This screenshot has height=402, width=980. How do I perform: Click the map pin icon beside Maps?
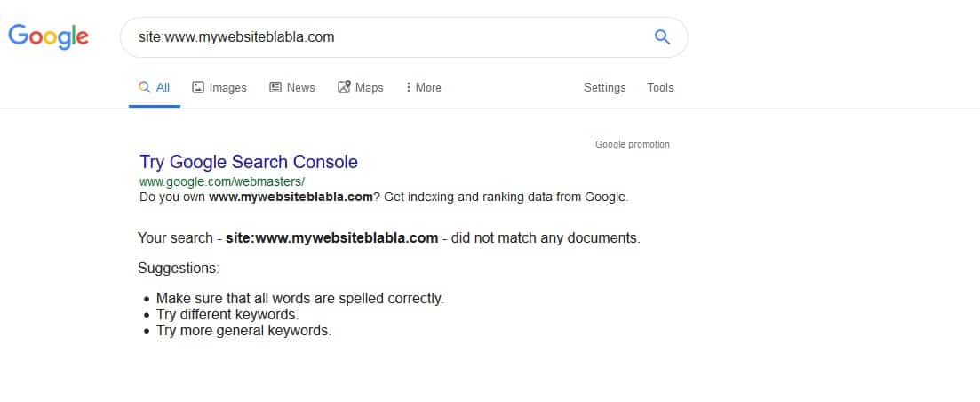click(x=344, y=87)
